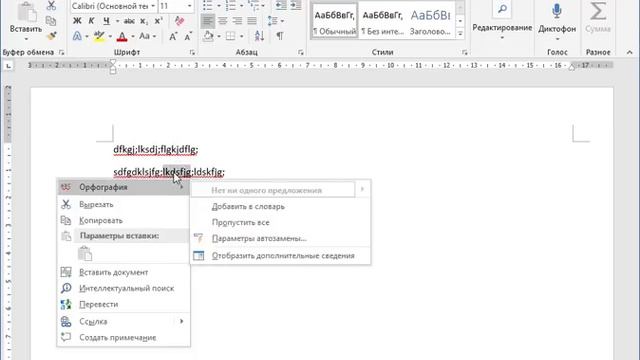Apply the Обычный style
This screenshot has height=360, width=640.
click(x=334, y=20)
